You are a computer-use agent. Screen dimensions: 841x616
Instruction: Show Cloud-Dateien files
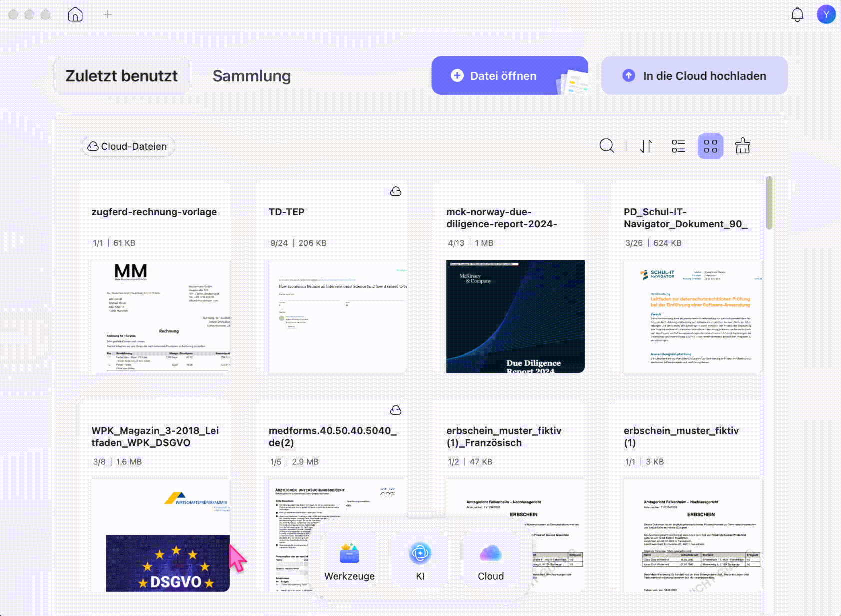[128, 146]
